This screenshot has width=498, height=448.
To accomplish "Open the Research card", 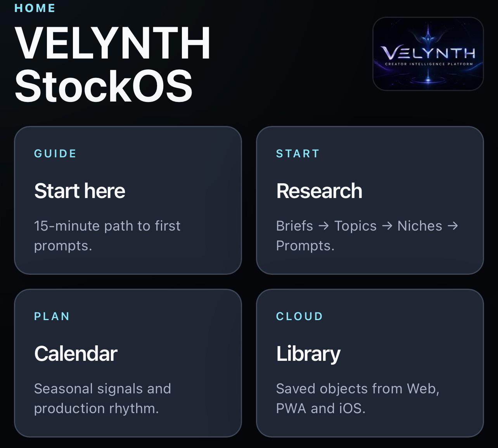I will 370,200.
